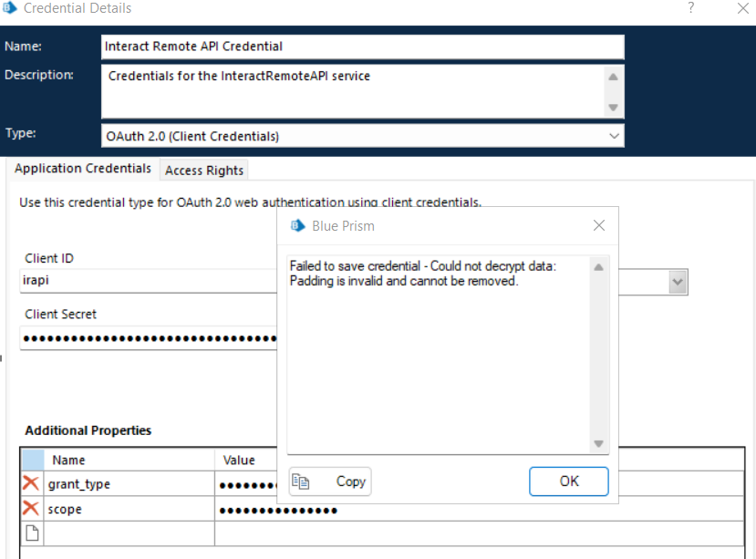756x559 pixels.
Task: Focus the Client ID field
Action: coord(146,283)
